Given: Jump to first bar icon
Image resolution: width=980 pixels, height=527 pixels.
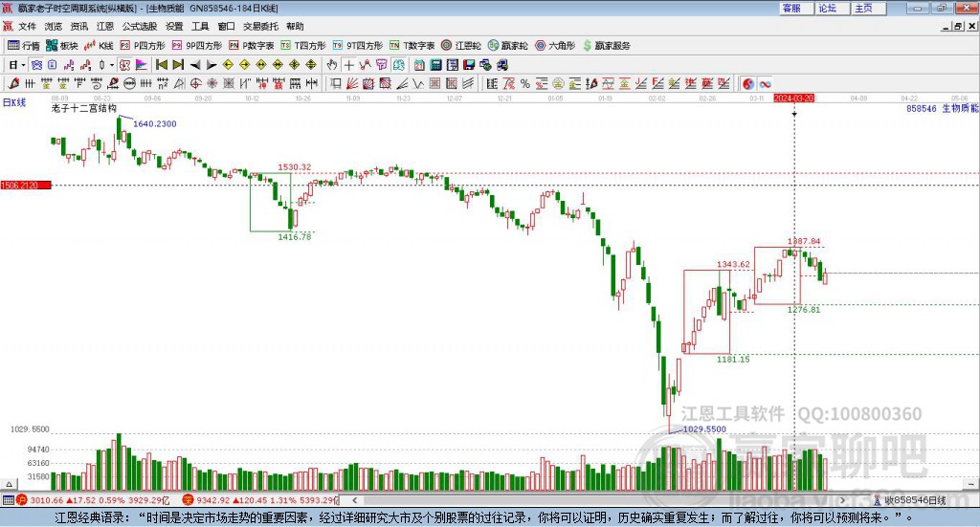Looking at the screenshot, I should coord(161,65).
